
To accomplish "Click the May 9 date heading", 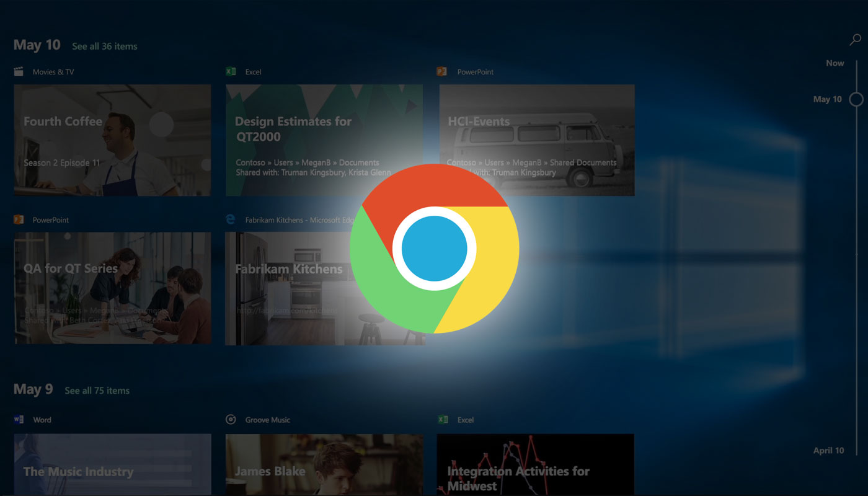I will click(x=33, y=389).
